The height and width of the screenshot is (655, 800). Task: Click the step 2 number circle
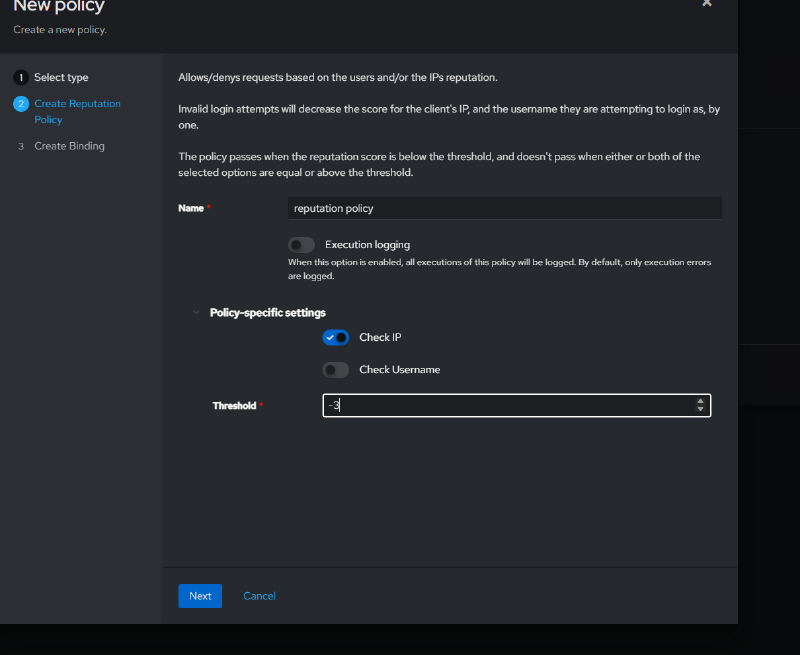[21, 104]
